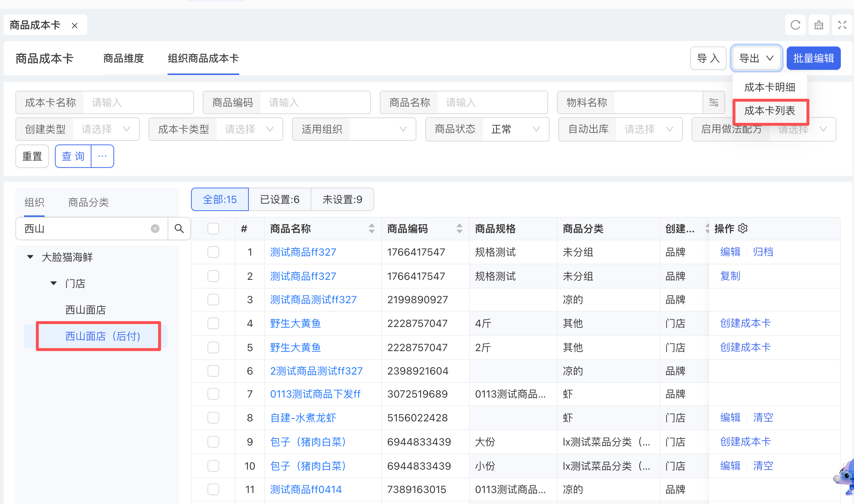Clear the 西山 search text
854x504 pixels.
tap(155, 229)
